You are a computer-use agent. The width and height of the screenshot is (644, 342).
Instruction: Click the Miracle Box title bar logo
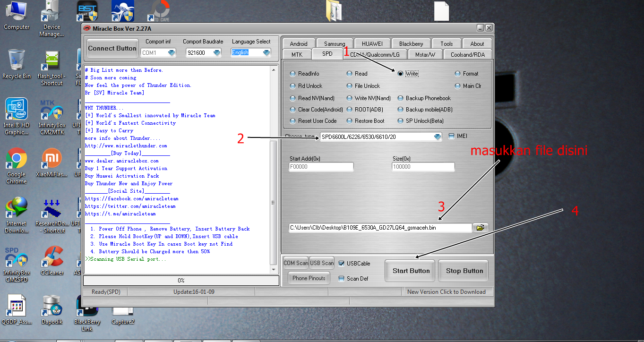87,28
